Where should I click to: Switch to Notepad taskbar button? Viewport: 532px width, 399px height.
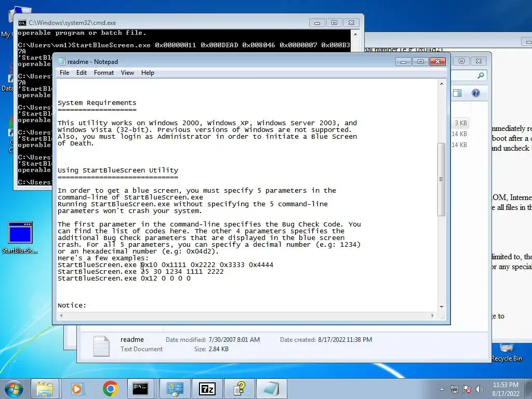click(271, 389)
